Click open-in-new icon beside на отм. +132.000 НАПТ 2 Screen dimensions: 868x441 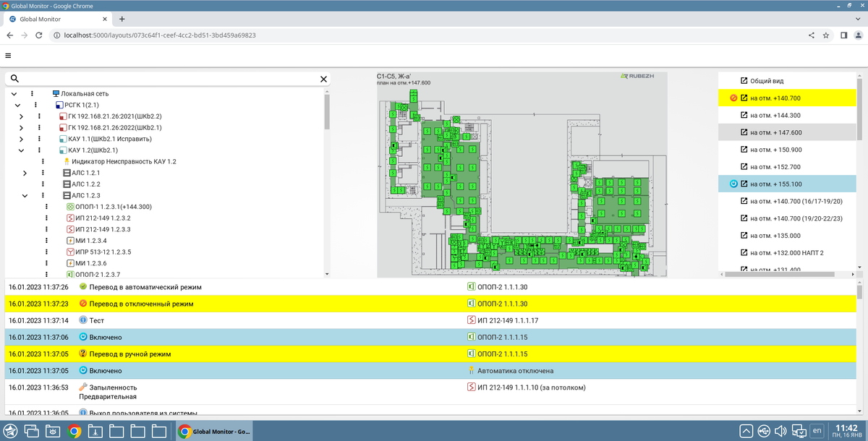(744, 252)
